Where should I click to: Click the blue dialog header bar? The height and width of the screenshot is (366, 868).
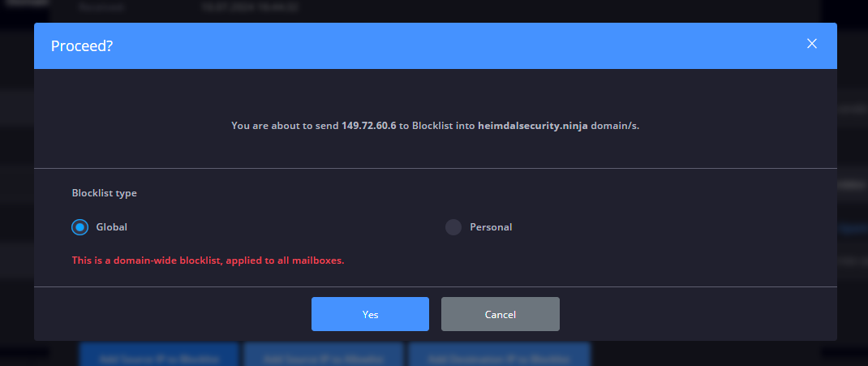(x=435, y=46)
